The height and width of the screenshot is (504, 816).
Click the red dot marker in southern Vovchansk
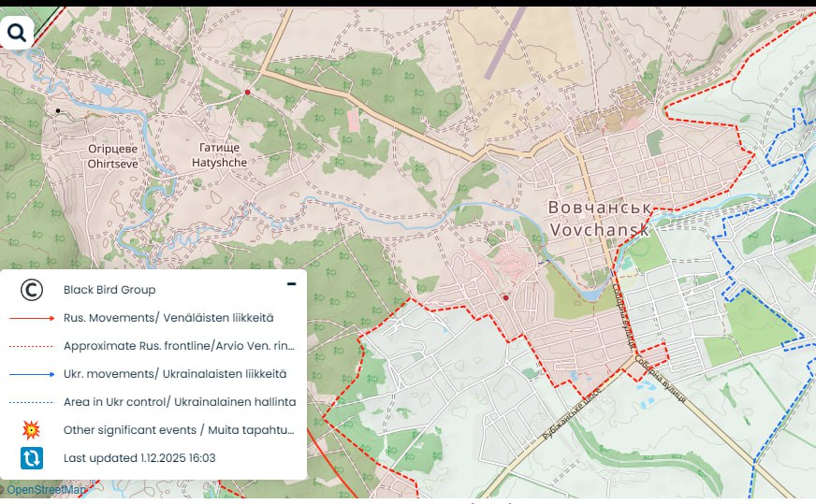(505, 298)
